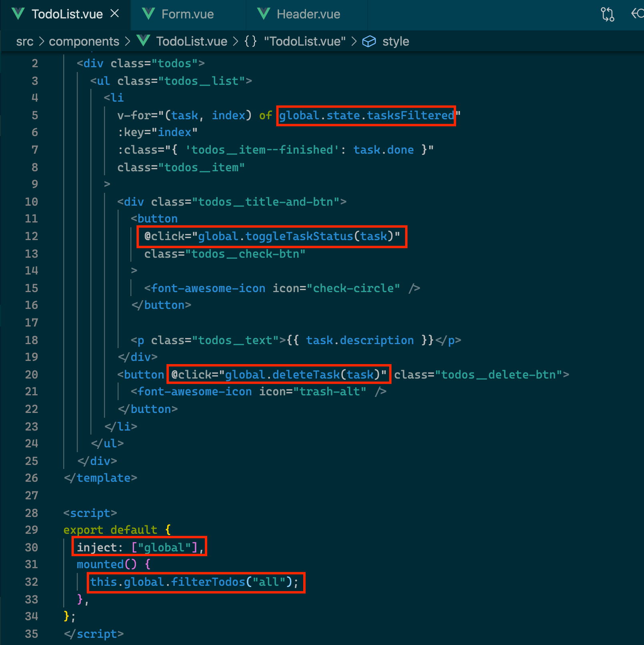This screenshot has width=644, height=645.
Task: Click the global.toggleTaskStatus(task) handler code
Action: pyautogui.click(x=293, y=236)
